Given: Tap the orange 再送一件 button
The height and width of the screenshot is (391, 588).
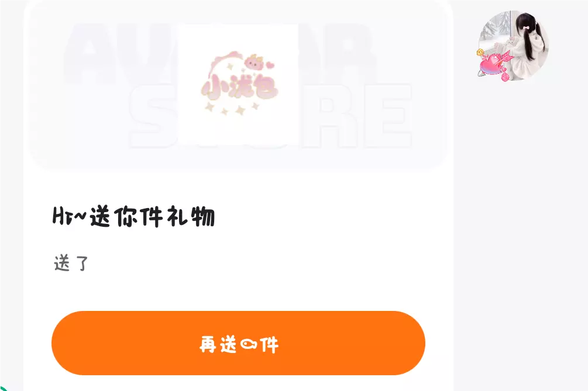Looking at the screenshot, I should tap(238, 343).
